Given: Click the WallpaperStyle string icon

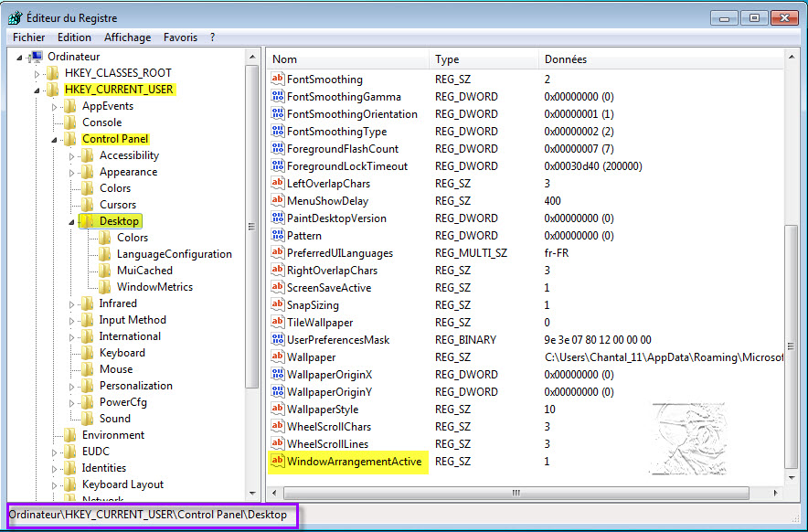Looking at the screenshot, I should click(278, 409).
